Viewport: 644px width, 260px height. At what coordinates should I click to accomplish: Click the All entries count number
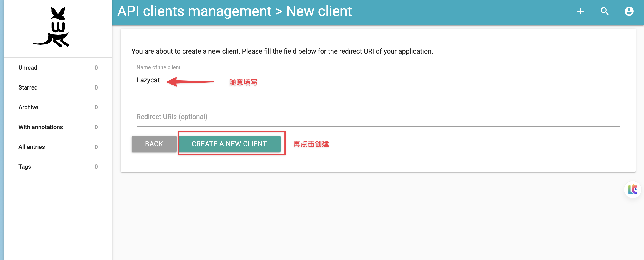96,147
